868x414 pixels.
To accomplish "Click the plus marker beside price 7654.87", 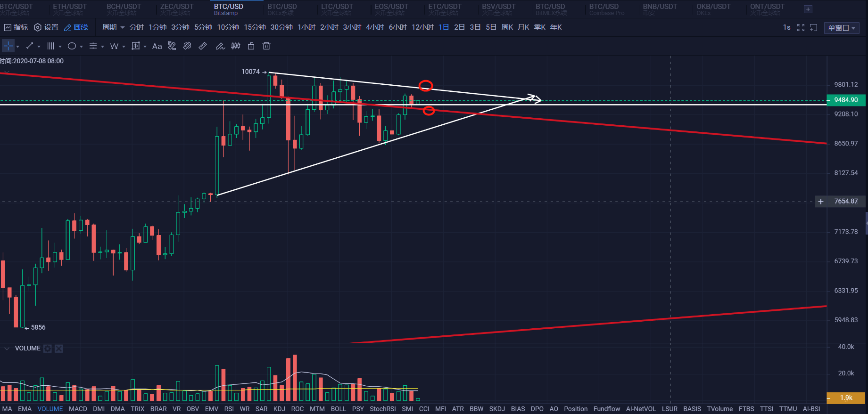I will tap(821, 202).
